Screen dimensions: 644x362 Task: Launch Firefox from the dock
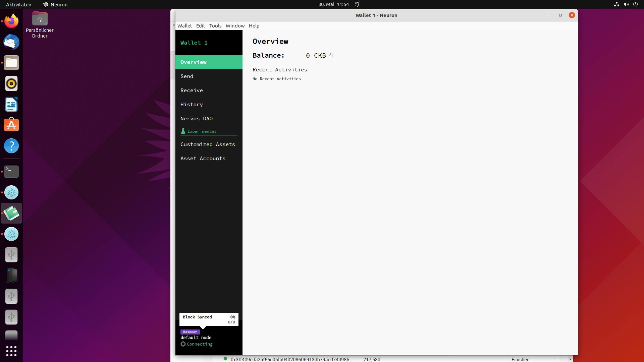[11, 21]
